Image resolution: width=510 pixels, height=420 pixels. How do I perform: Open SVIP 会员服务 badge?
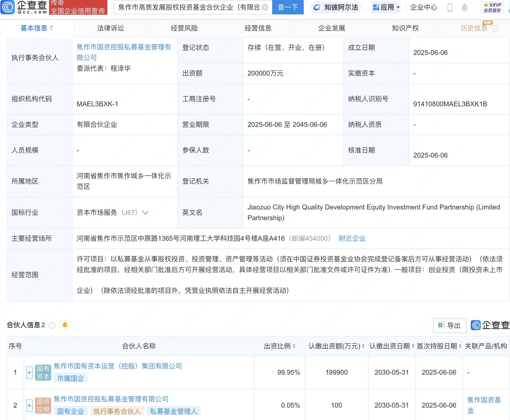(492, 8)
